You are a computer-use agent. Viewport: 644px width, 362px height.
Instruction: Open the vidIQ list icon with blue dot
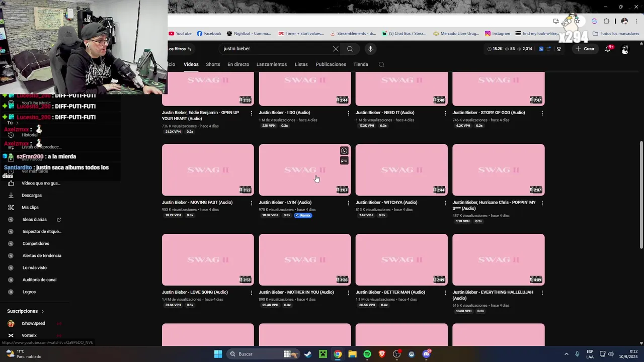pos(549,49)
